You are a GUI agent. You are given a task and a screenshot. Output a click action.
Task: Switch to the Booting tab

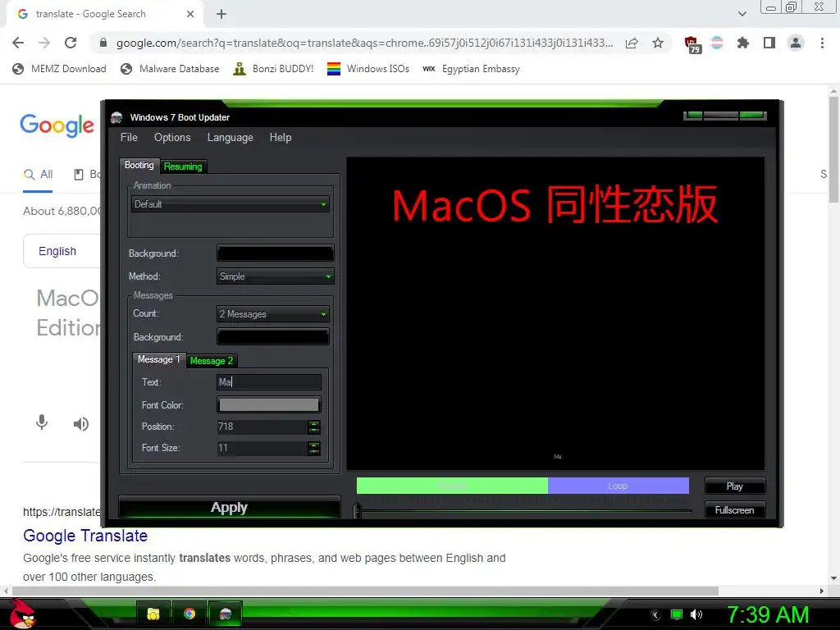pos(139,166)
